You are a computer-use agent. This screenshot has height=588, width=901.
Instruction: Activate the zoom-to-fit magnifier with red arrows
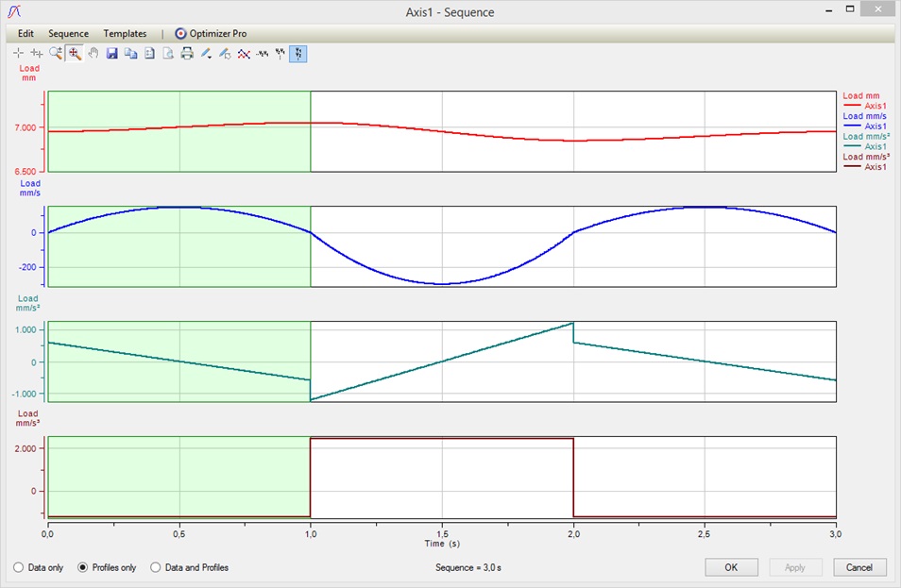coord(75,54)
